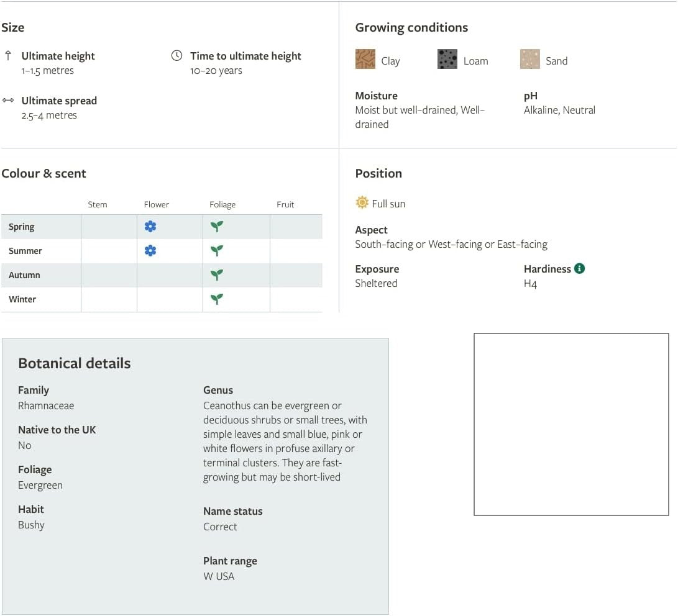Click the 'Summer' row label
The image size is (678, 616).
(25, 251)
